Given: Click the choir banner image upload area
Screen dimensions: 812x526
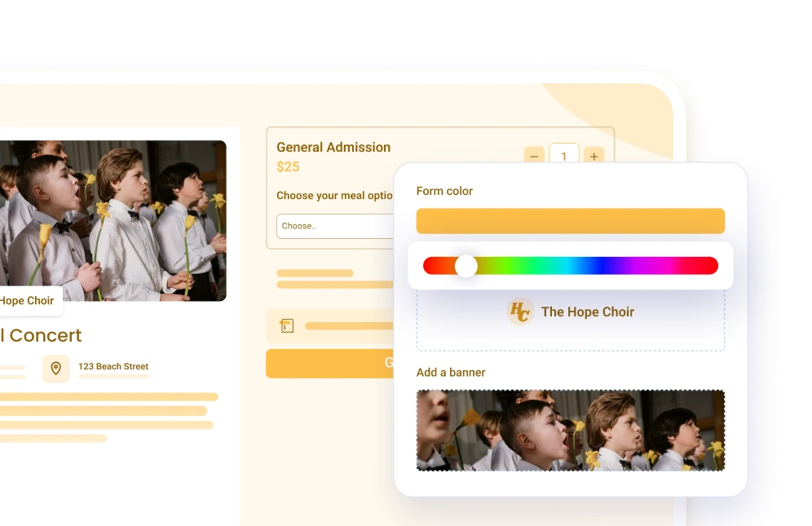Looking at the screenshot, I should click(571, 430).
